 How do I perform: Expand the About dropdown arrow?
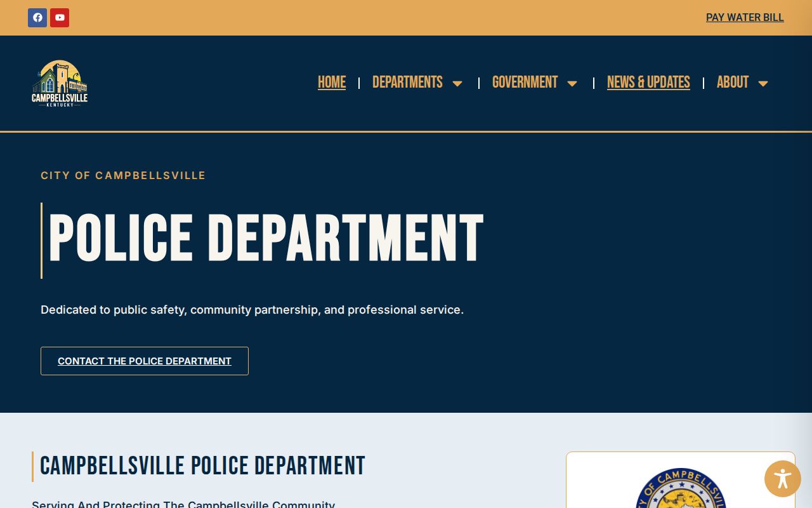click(763, 83)
